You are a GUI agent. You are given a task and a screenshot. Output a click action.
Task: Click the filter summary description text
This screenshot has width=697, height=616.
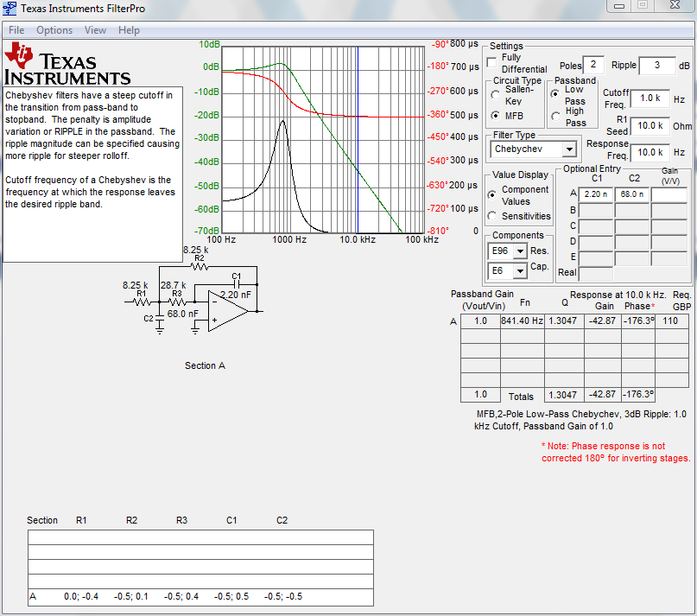click(x=580, y=420)
